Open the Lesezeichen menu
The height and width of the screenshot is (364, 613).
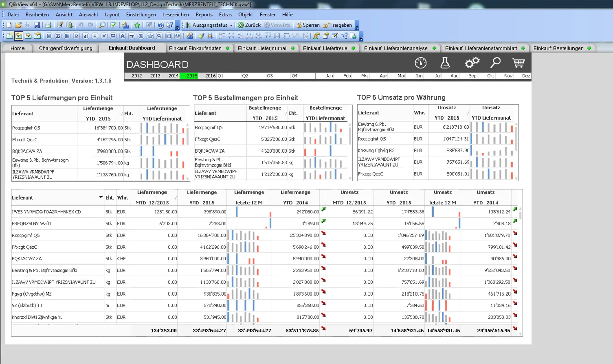[176, 15]
